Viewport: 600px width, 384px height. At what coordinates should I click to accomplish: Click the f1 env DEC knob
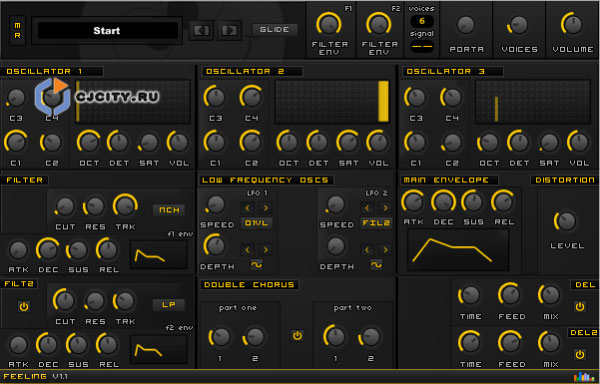(48, 249)
